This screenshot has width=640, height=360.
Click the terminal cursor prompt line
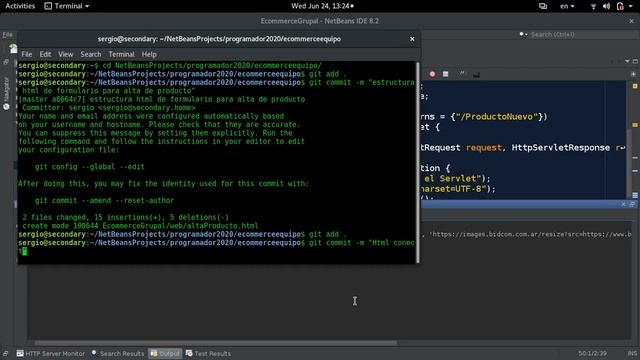(x=23, y=251)
